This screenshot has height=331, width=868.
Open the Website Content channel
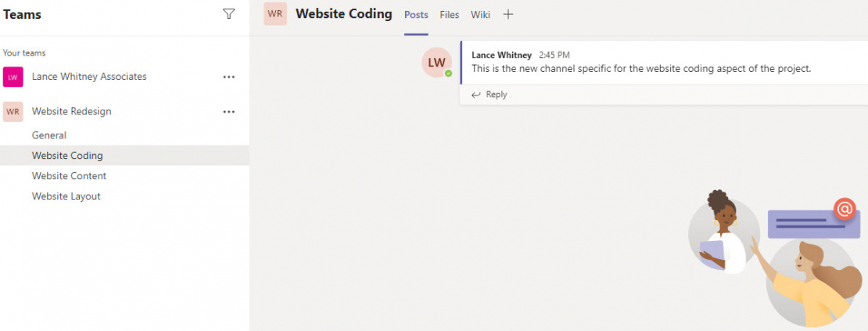(69, 176)
